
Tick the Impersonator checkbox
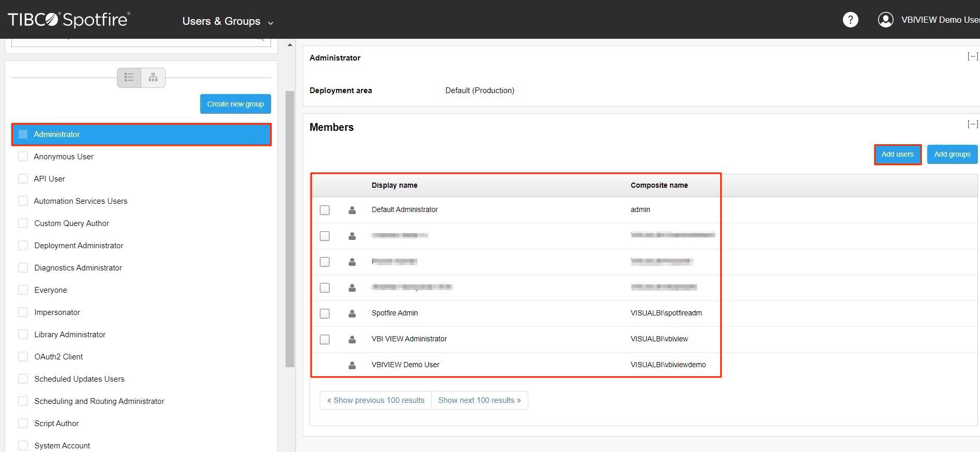point(23,312)
